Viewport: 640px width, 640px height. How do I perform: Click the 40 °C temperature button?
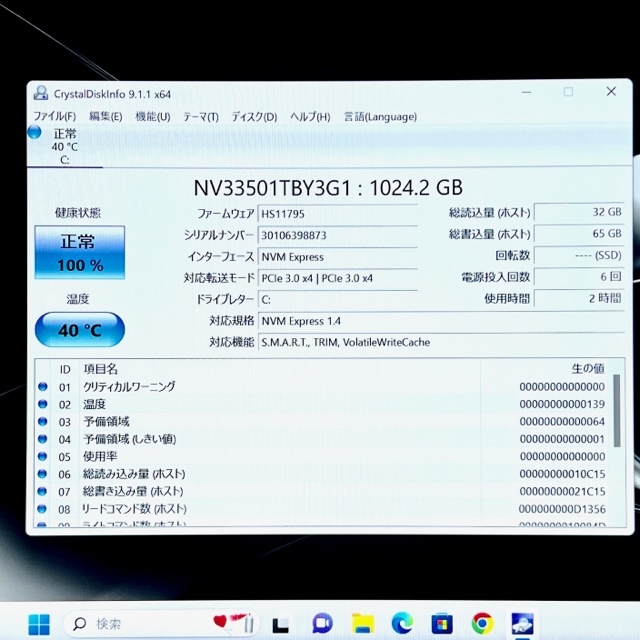click(80, 330)
